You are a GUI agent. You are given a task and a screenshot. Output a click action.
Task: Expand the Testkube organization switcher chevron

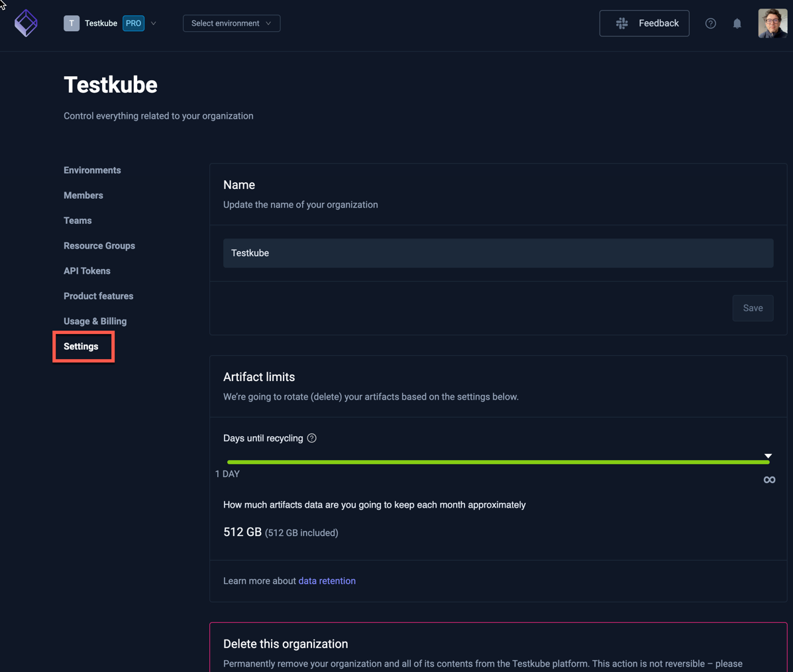click(x=153, y=23)
